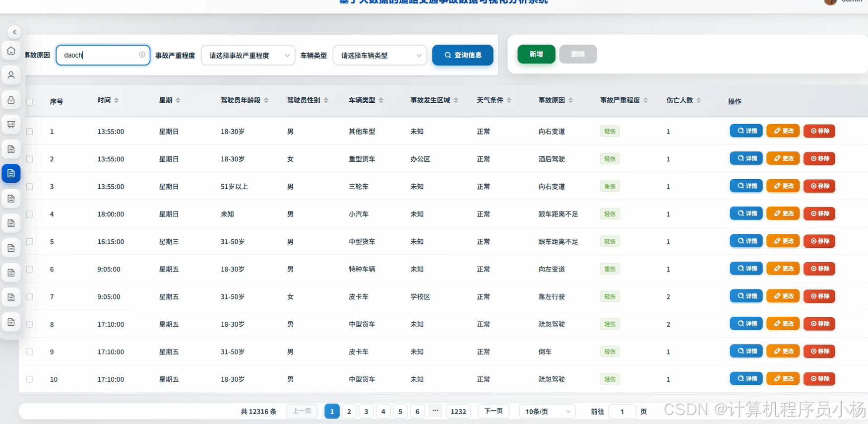Check the checkbox for row 4
Screen dimensions: 868x424
[30, 214]
